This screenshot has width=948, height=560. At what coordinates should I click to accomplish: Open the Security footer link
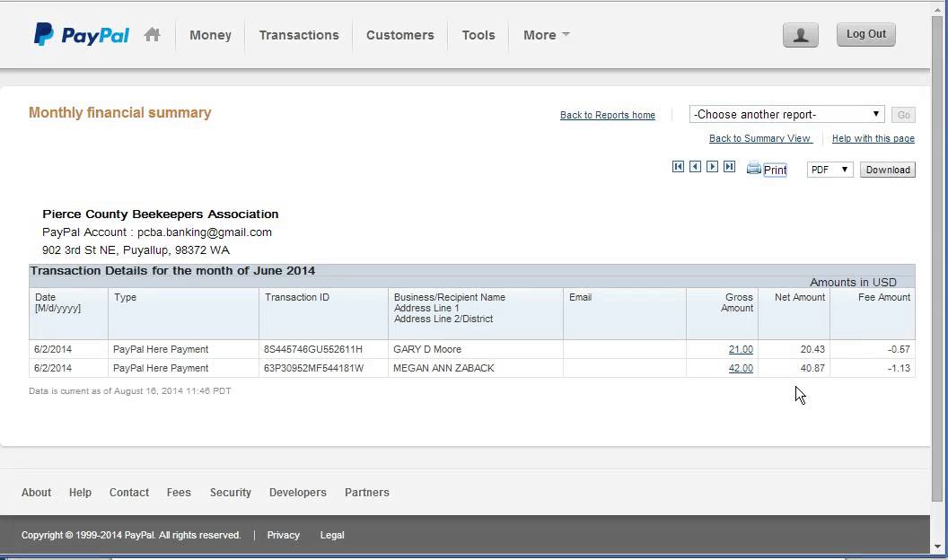pyautogui.click(x=231, y=493)
